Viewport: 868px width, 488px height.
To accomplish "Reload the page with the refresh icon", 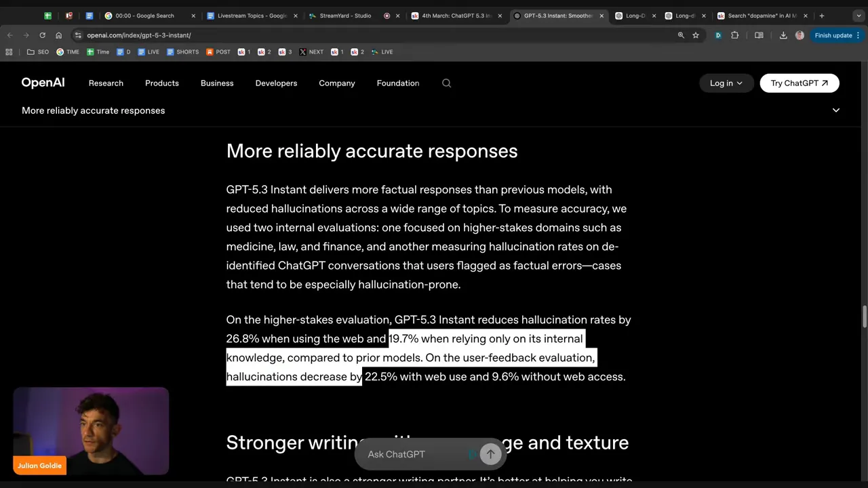I will pyautogui.click(x=42, y=35).
